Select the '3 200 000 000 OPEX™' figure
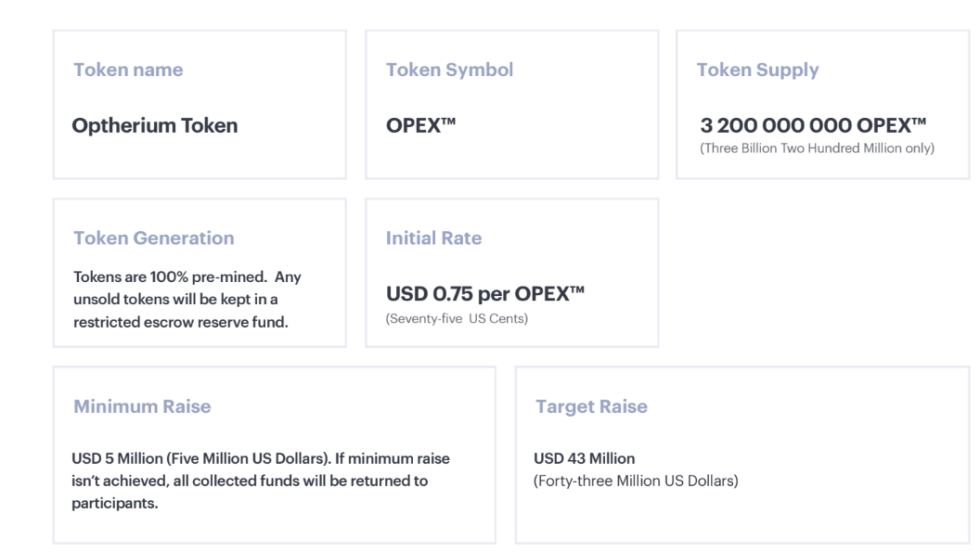 pos(815,125)
